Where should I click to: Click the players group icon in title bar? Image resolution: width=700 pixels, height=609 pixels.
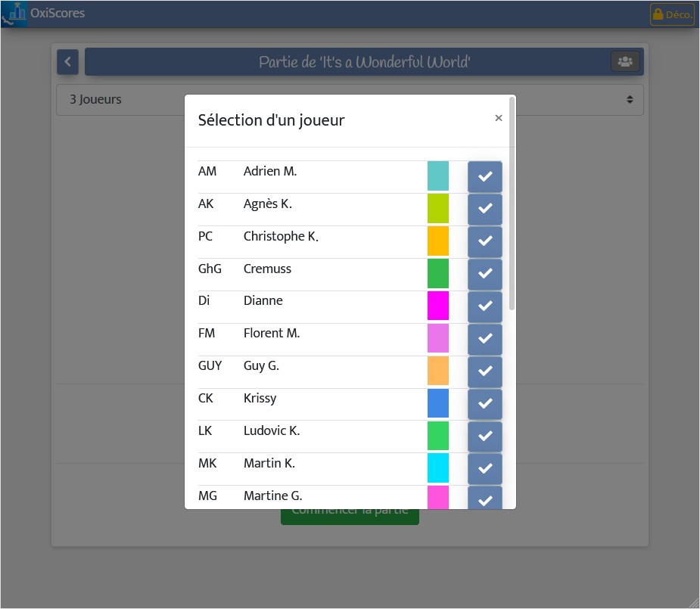tap(625, 61)
